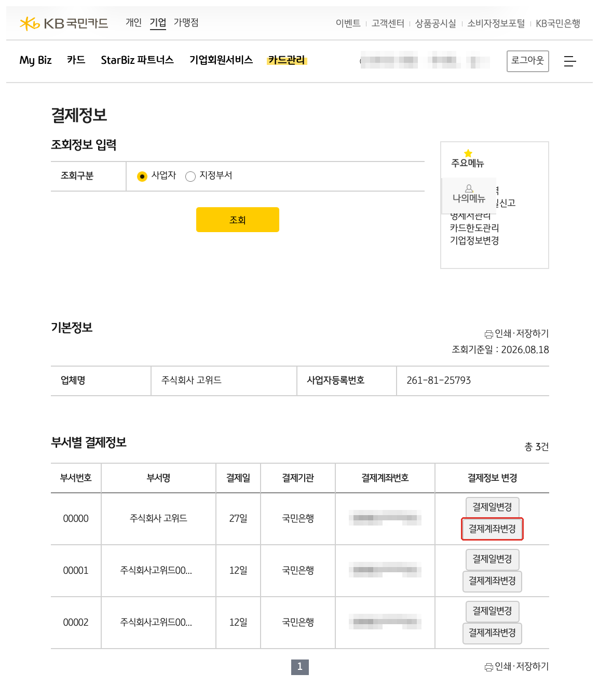Click the 고객센터 link
599x700 pixels.
point(388,23)
